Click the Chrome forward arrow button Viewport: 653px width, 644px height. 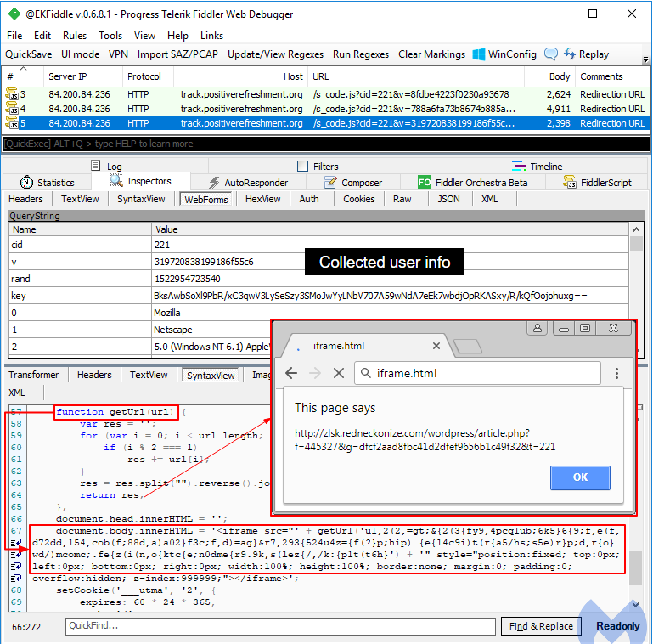point(315,373)
